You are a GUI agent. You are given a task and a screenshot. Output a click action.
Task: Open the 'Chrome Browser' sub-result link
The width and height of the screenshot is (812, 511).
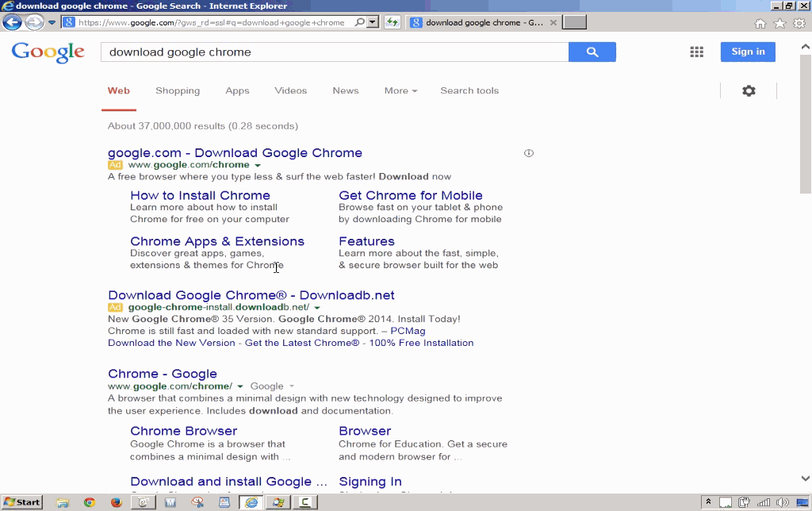point(184,431)
